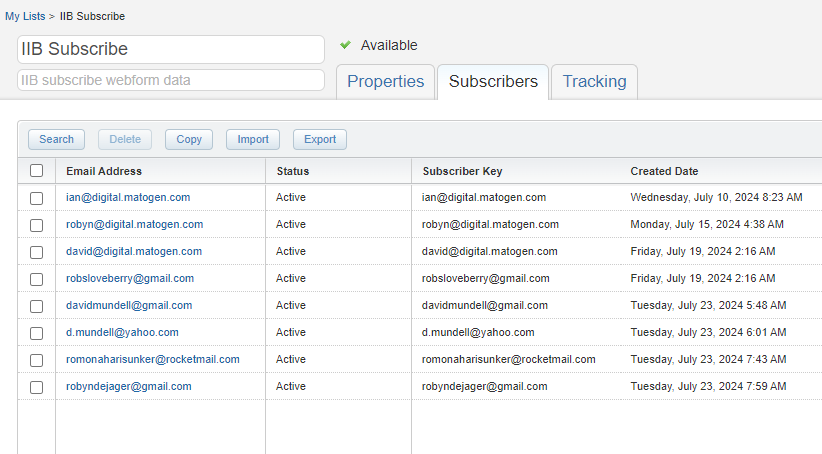Open the romonaharisunker@rocketmail.com subscriber link
822x454 pixels.
152,359
